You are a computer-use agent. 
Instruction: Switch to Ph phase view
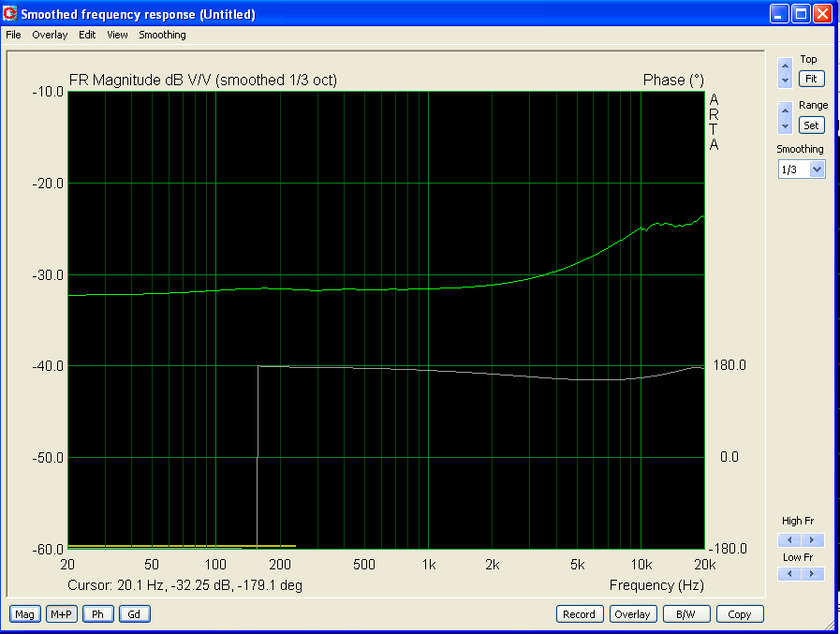97,614
